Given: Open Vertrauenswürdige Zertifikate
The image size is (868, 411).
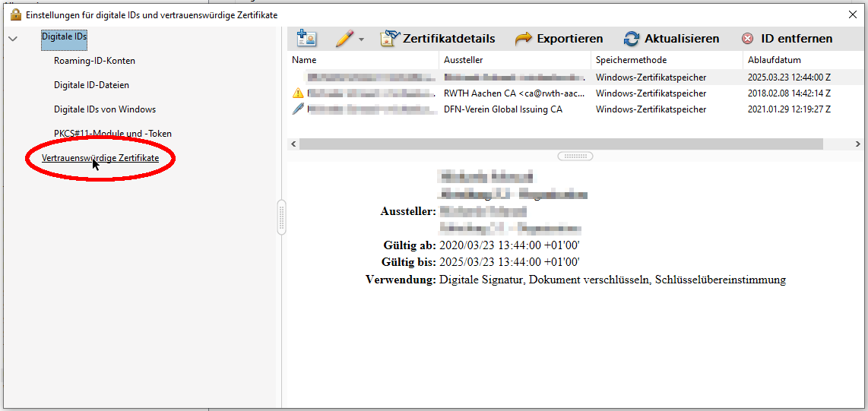Looking at the screenshot, I should pyautogui.click(x=100, y=158).
